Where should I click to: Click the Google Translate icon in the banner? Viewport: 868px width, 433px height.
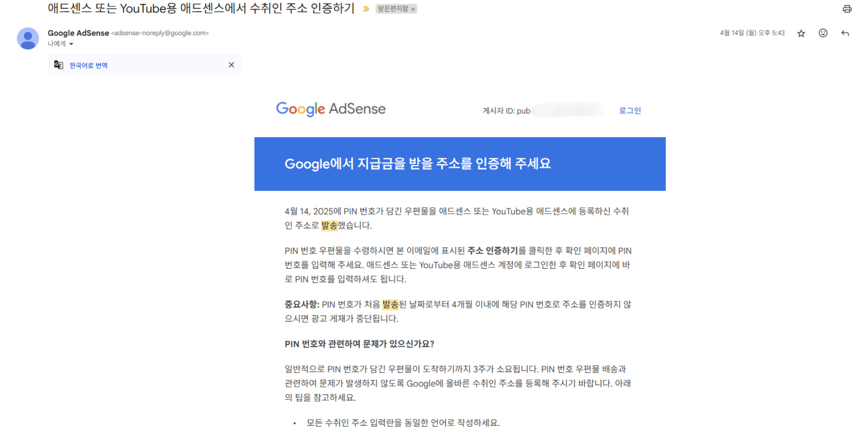[59, 65]
